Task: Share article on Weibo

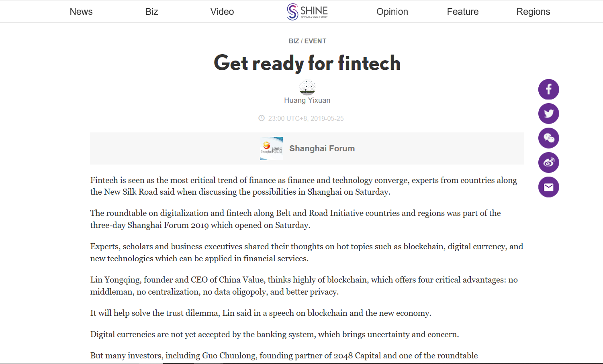Action: tap(548, 163)
